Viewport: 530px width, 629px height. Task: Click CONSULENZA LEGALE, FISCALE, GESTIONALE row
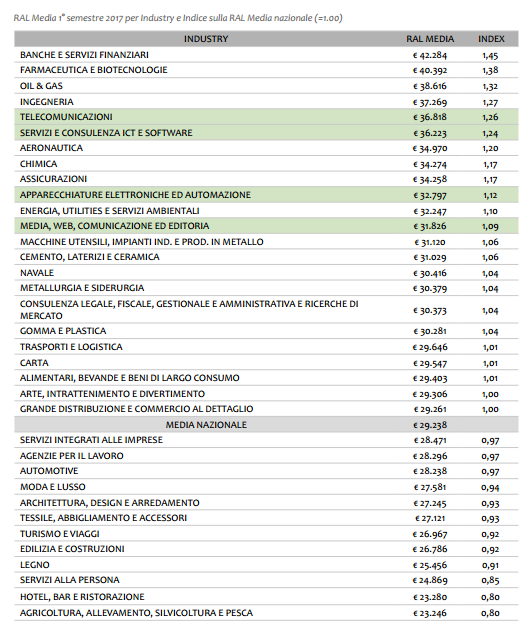pos(189,310)
